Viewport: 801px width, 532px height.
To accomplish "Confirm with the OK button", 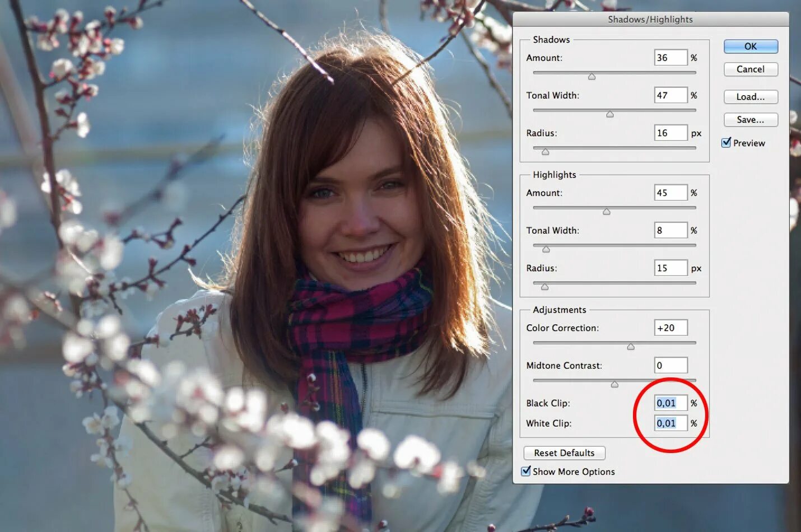I will (751, 46).
